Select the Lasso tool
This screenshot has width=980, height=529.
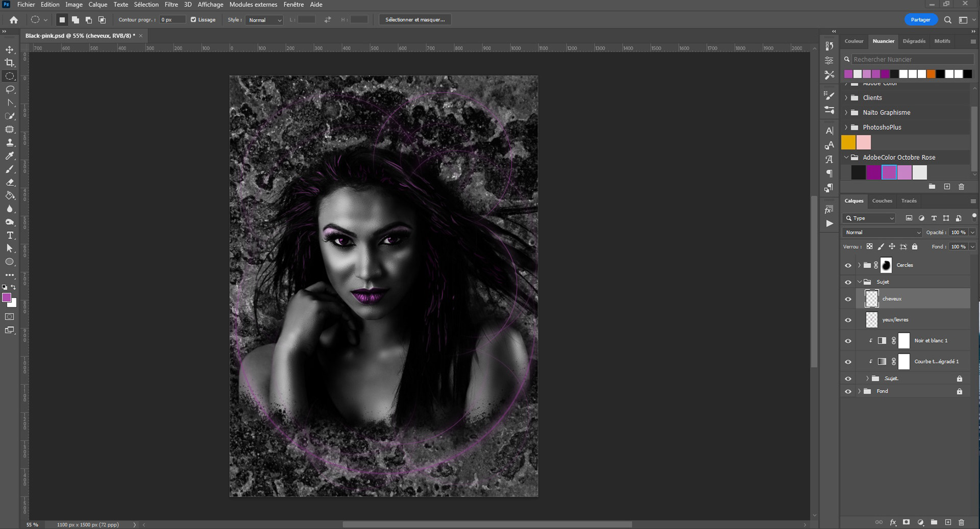click(x=10, y=89)
